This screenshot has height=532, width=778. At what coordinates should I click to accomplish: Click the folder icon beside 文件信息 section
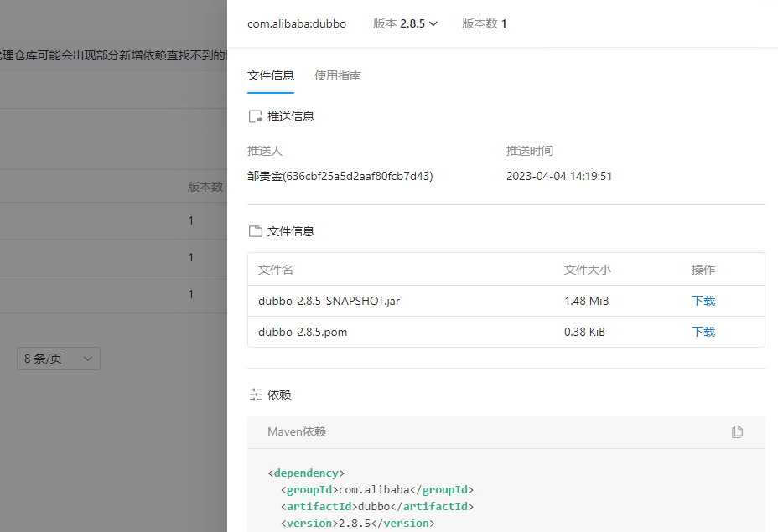[255, 231]
